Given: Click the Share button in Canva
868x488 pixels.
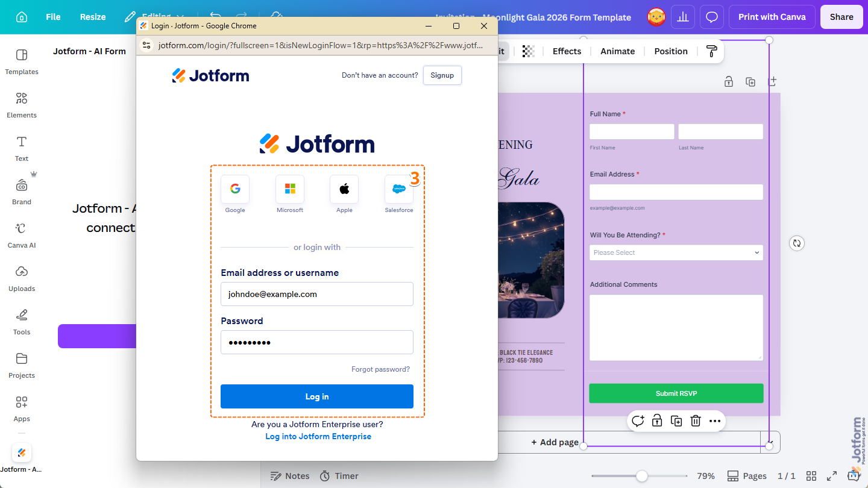Looking at the screenshot, I should (841, 17).
